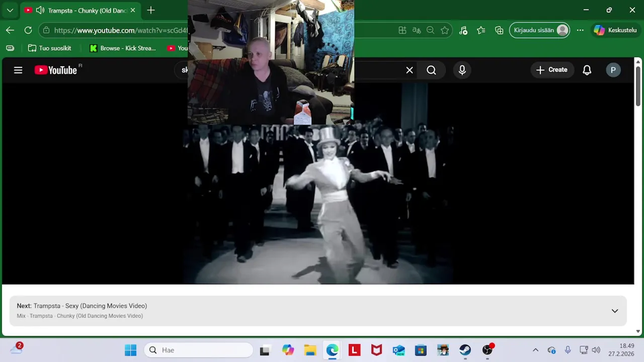Image resolution: width=644 pixels, height=362 pixels.
Task: Open Task View on the taskbar
Action: pos(264,350)
